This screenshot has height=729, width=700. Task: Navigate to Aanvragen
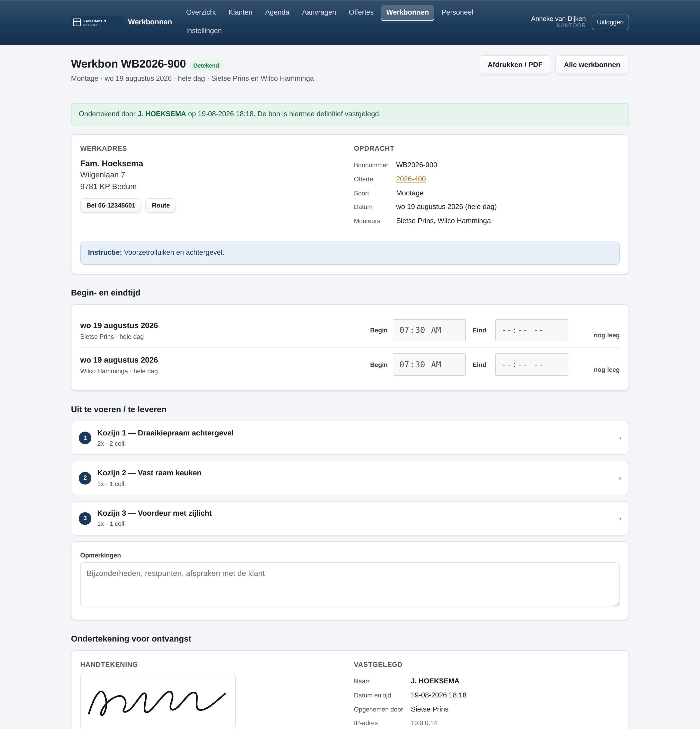(319, 12)
